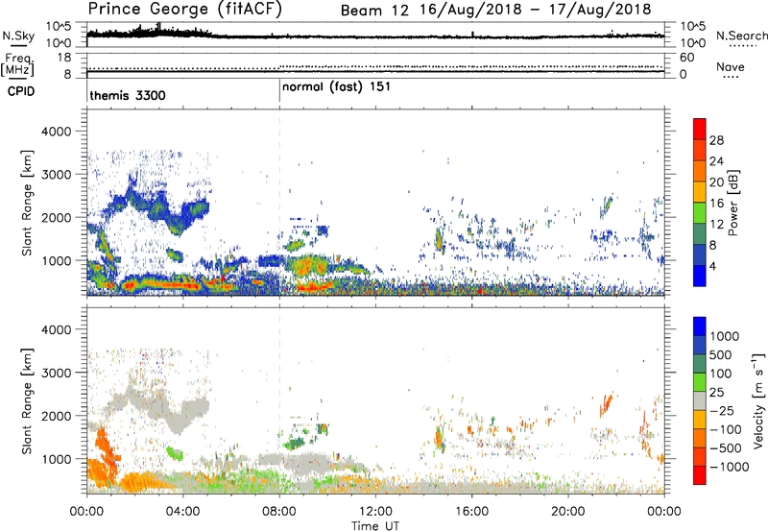Click the 18 MHz frequency axis tick
Screen dimensions: 768x532
point(64,58)
